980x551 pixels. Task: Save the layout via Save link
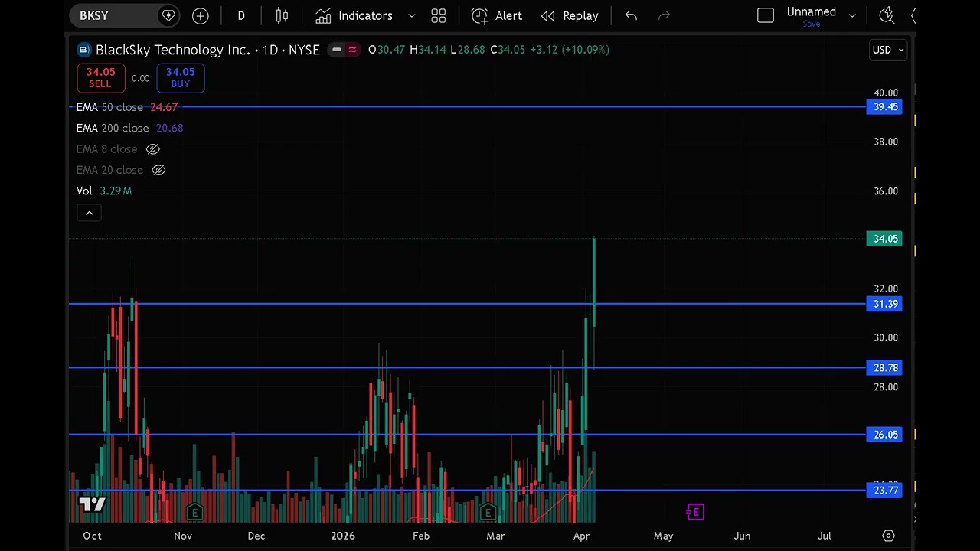coord(811,24)
